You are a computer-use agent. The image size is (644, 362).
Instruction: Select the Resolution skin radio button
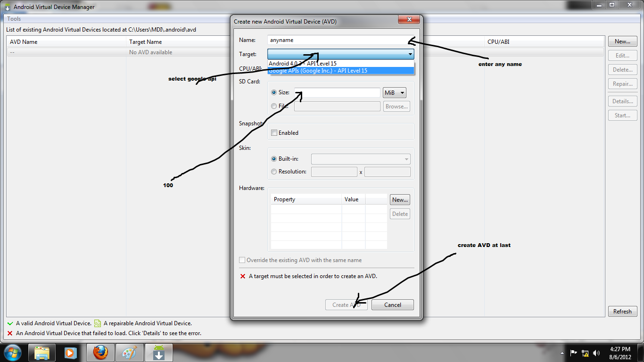pos(274,172)
